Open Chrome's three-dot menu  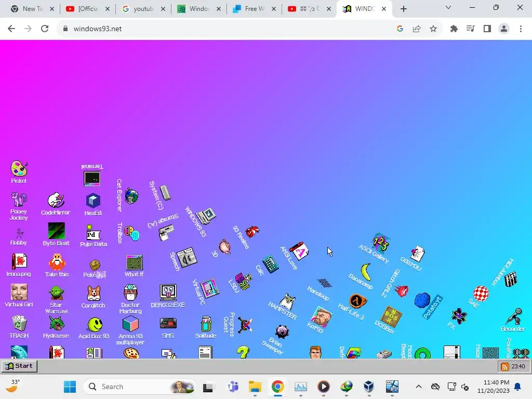(x=521, y=29)
